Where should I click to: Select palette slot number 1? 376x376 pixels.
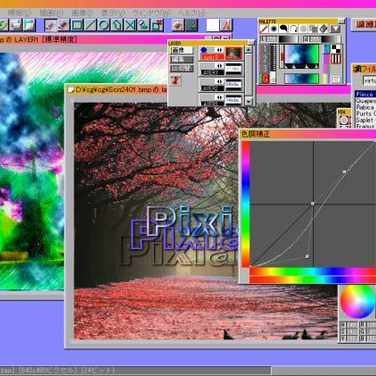265,49
